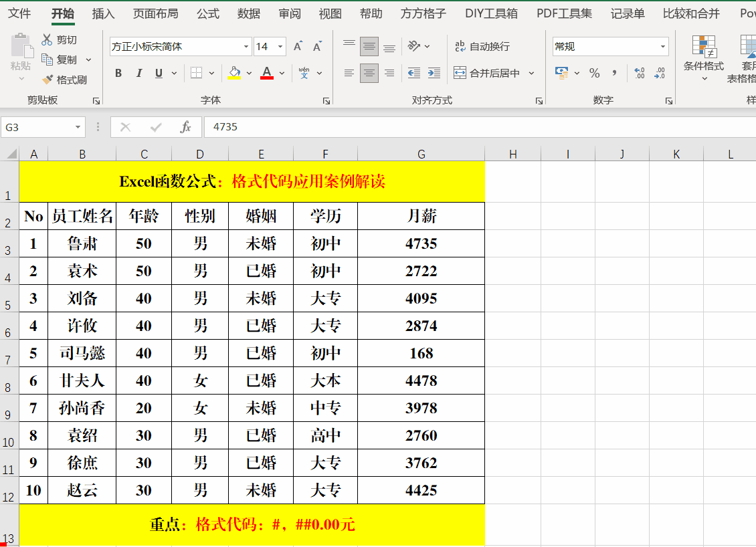Click the decrease indent icon
Viewport: 756px width, 547px height.
click(413, 73)
